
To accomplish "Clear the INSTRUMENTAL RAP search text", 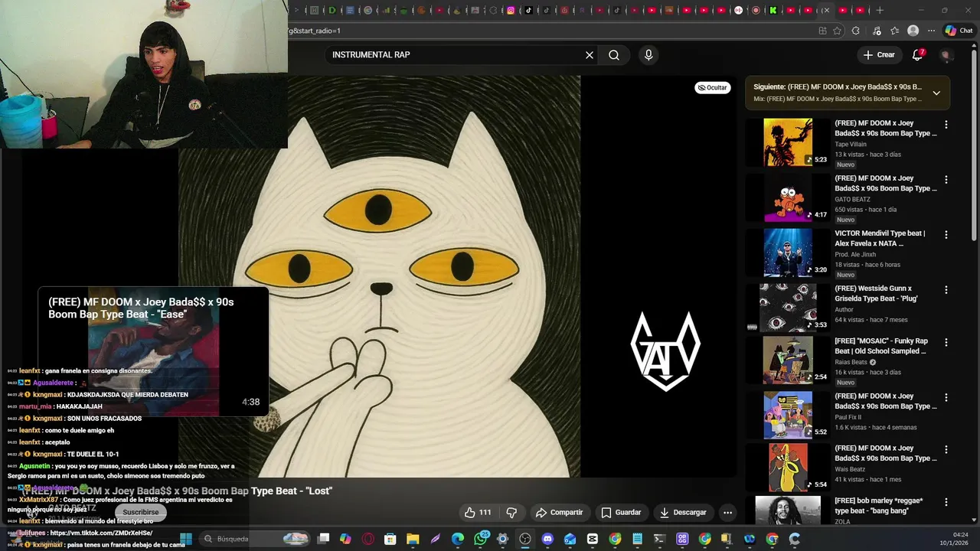I will (590, 55).
